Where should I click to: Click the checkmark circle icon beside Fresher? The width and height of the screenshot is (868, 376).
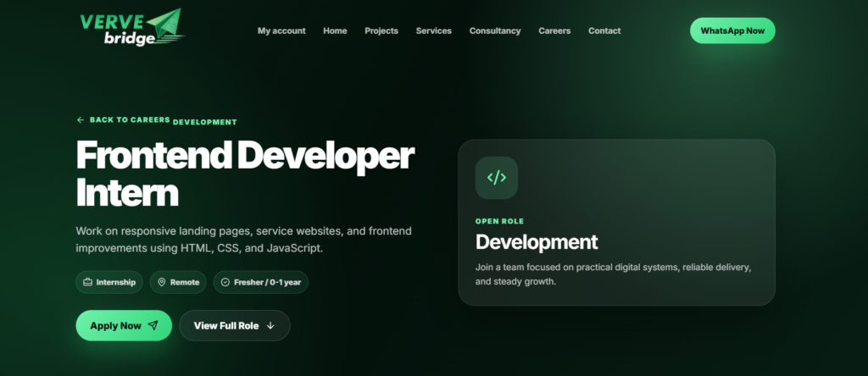coord(225,282)
